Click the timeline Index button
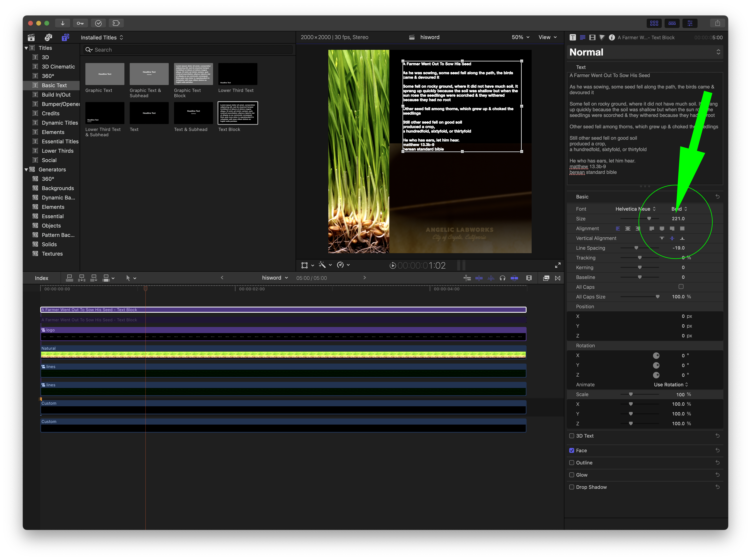The image size is (751, 560). [x=41, y=278]
